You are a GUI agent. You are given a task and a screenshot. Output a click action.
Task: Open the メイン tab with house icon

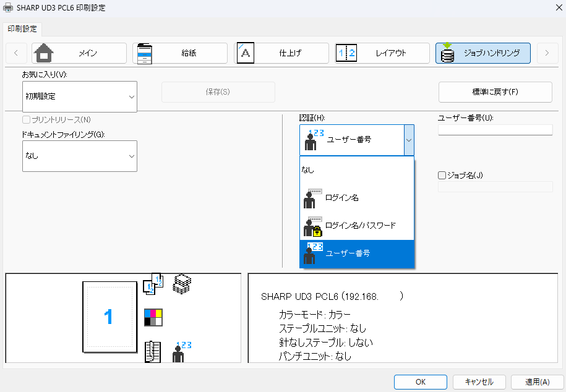[x=79, y=53]
